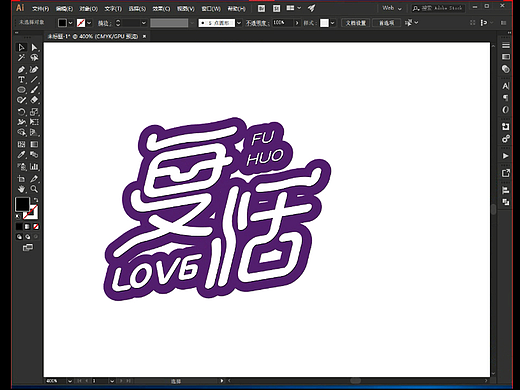Click the Adobe Stock search field

point(438,8)
